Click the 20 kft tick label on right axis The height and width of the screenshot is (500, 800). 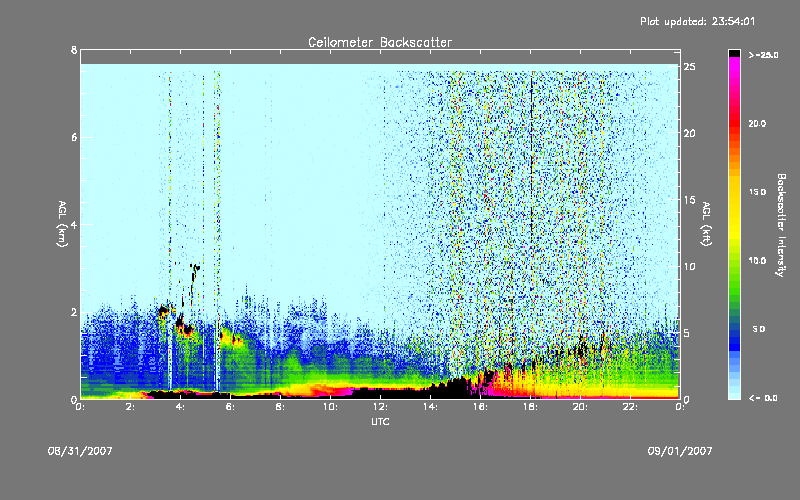pyautogui.click(x=689, y=133)
